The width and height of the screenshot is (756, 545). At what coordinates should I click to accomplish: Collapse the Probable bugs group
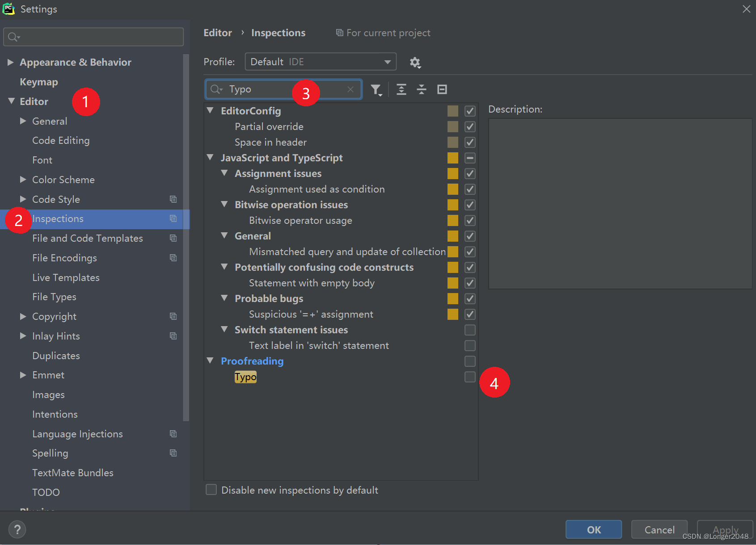pyautogui.click(x=224, y=298)
